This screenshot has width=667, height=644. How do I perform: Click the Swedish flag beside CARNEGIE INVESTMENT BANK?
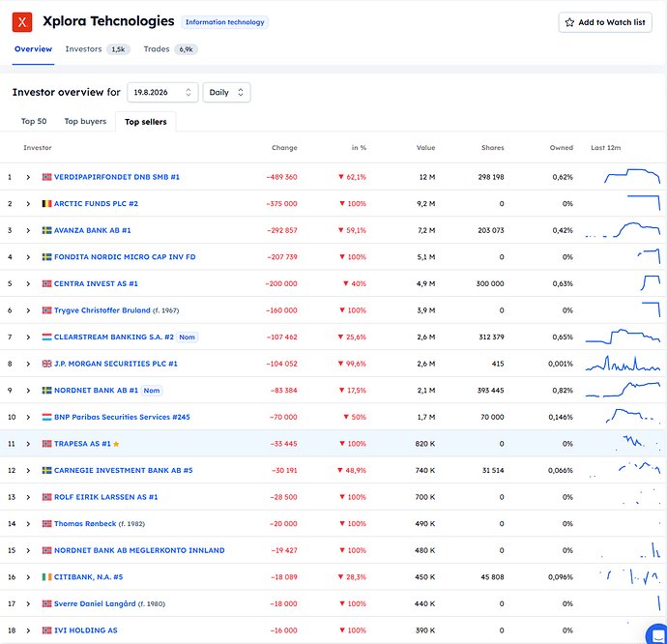click(x=46, y=470)
